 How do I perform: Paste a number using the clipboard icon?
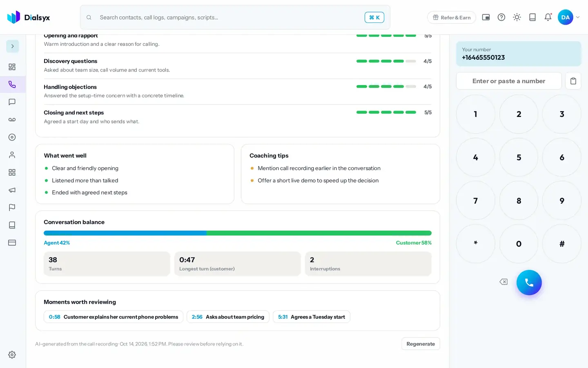click(573, 81)
